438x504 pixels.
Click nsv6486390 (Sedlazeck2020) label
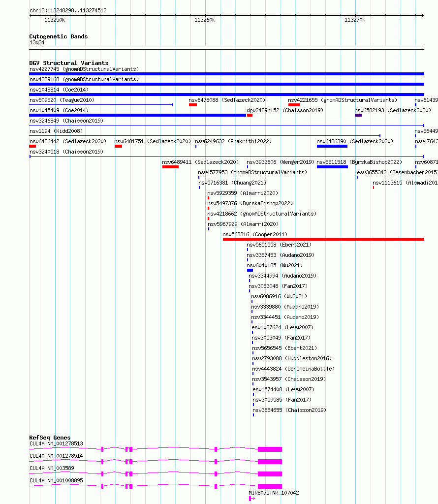tap(355, 141)
